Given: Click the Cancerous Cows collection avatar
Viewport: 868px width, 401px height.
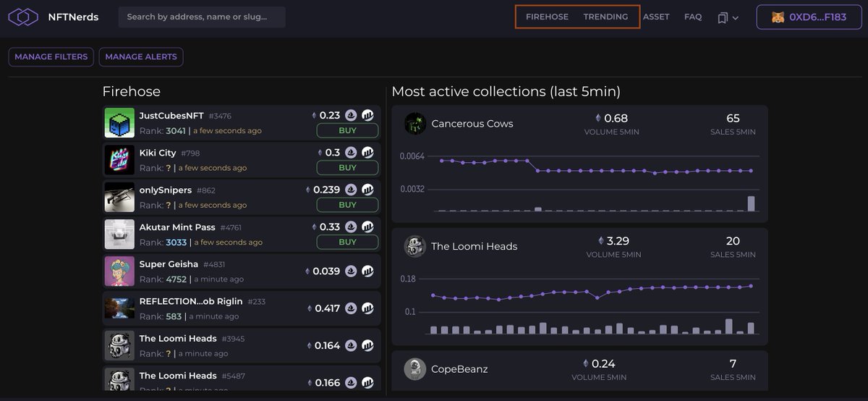Looking at the screenshot, I should [x=415, y=123].
